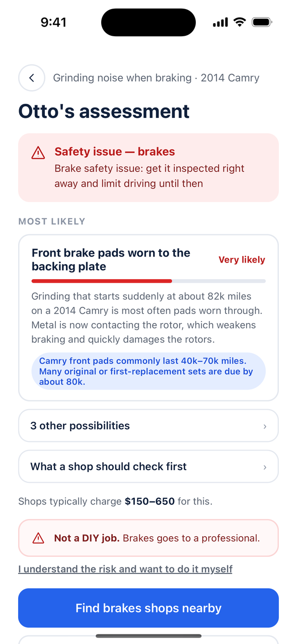Image resolution: width=297 pixels, height=644 pixels.
Task: Expand 3 other possibilities row
Action: point(148,426)
